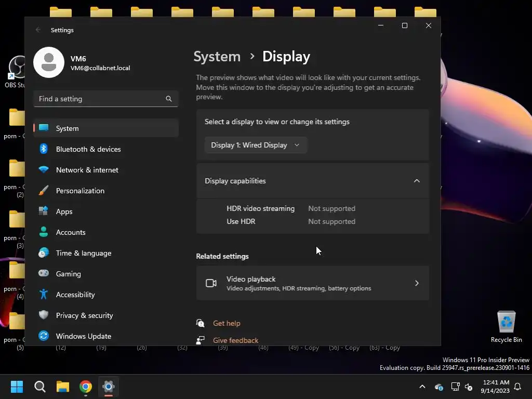Click the OneDrive cloud tray icon
This screenshot has height=399, width=532.
[x=438, y=387]
